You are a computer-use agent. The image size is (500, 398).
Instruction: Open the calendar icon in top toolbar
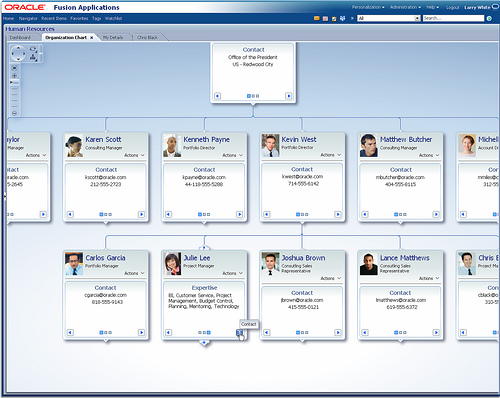point(325,18)
